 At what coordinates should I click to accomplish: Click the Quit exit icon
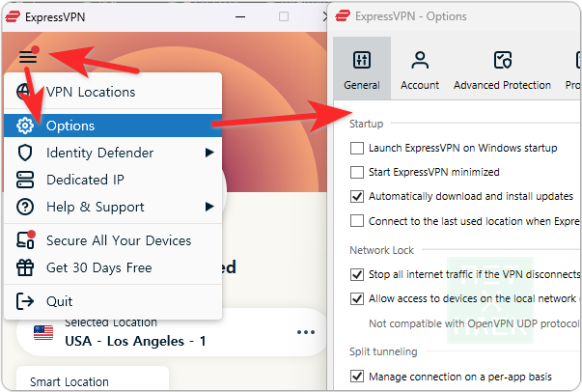pyautogui.click(x=27, y=301)
